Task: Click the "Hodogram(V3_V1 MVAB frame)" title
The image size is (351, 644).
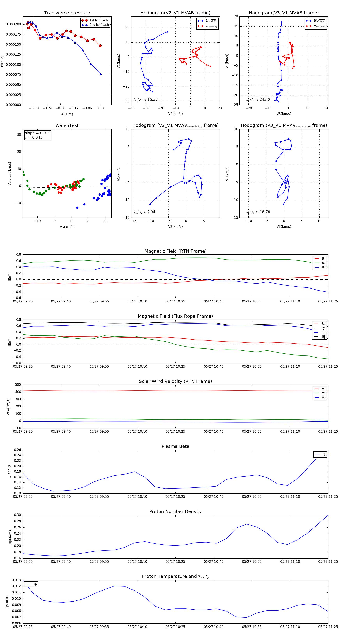Action: click(x=284, y=13)
